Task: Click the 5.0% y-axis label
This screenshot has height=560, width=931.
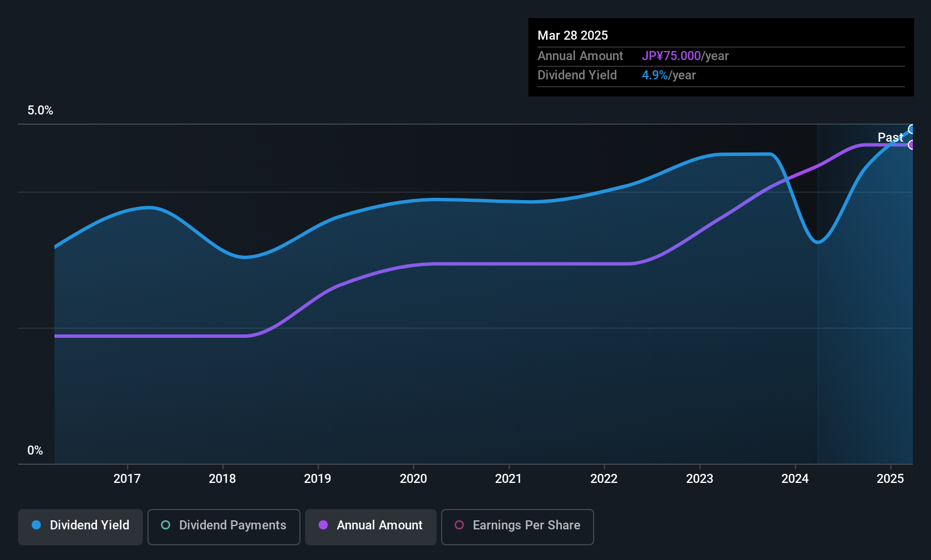Action: [40, 111]
